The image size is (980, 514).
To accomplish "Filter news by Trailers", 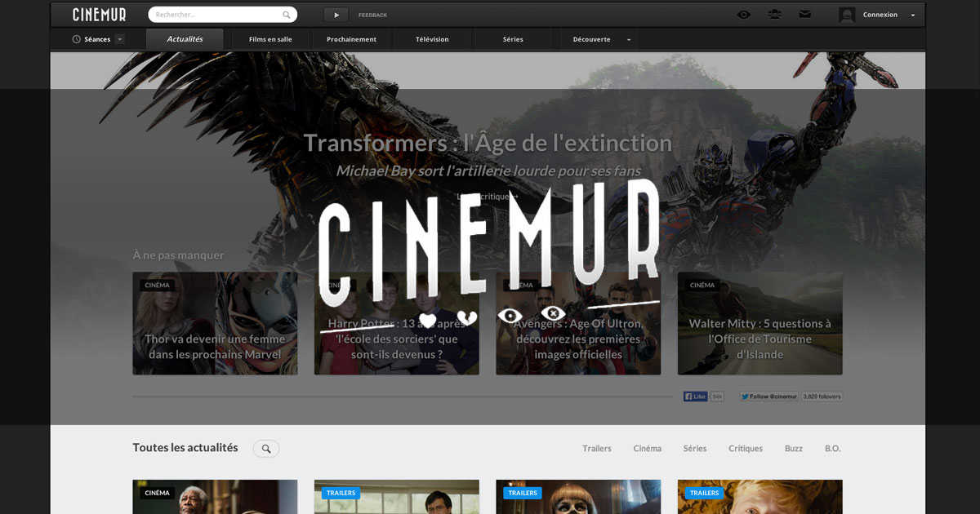I will click(x=596, y=449).
